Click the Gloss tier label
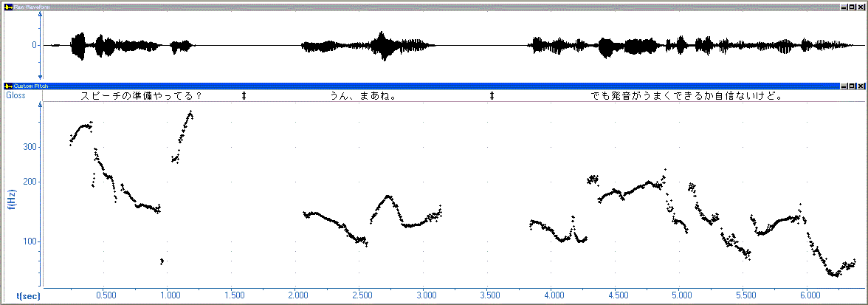868x305 pixels. click(x=15, y=95)
